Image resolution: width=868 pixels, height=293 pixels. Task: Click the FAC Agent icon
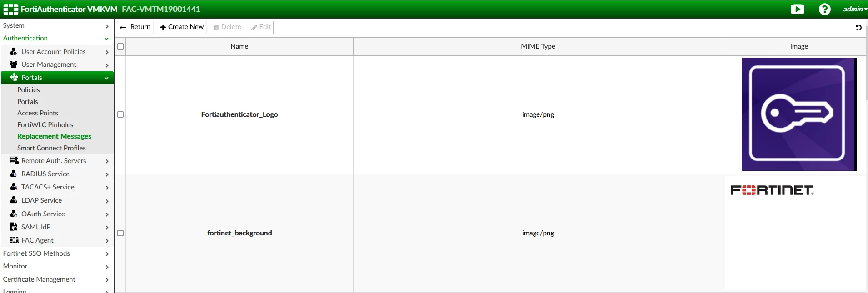point(14,240)
